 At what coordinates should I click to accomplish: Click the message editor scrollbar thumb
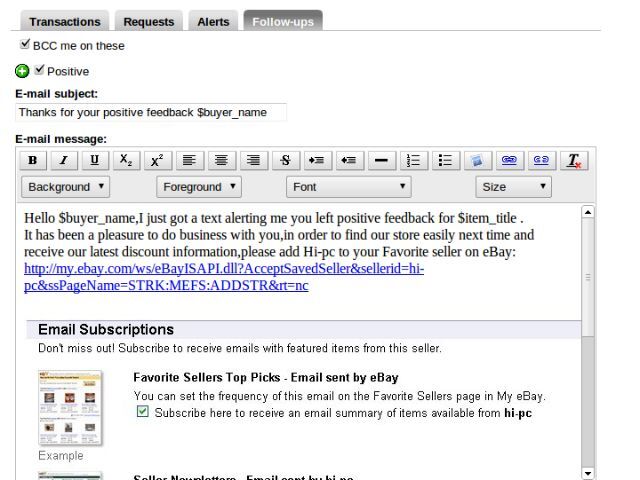588,277
